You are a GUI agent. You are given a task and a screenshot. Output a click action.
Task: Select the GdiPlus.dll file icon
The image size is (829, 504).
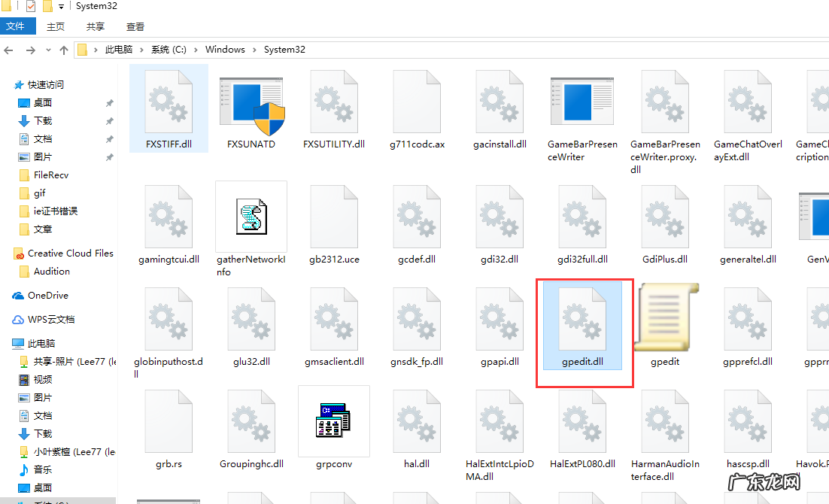(665, 217)
